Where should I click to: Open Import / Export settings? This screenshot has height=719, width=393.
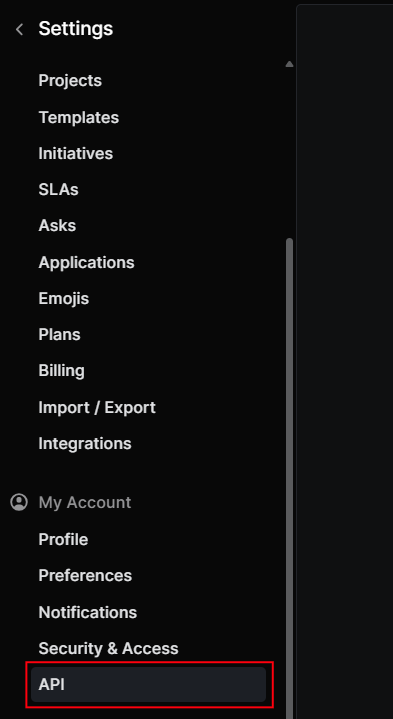(x=97, y=407)
